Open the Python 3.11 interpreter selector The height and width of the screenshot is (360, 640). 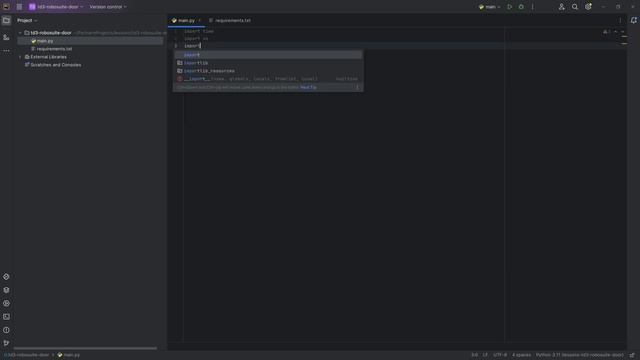pos(580,355)
